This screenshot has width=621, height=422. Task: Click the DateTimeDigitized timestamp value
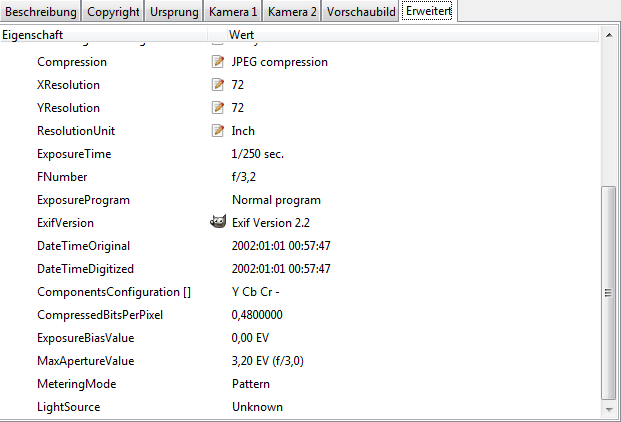(x=281, y=269)
